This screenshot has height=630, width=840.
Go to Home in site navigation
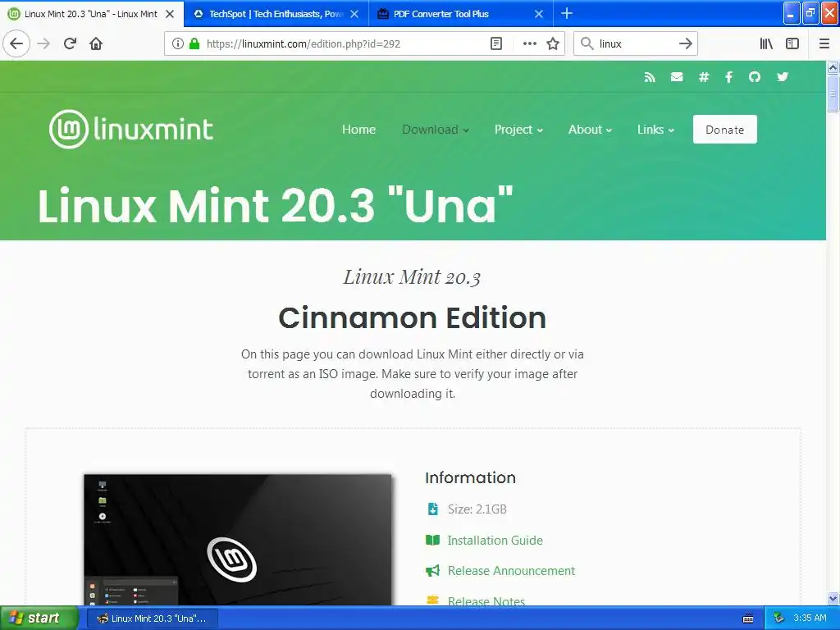(358, 130)
